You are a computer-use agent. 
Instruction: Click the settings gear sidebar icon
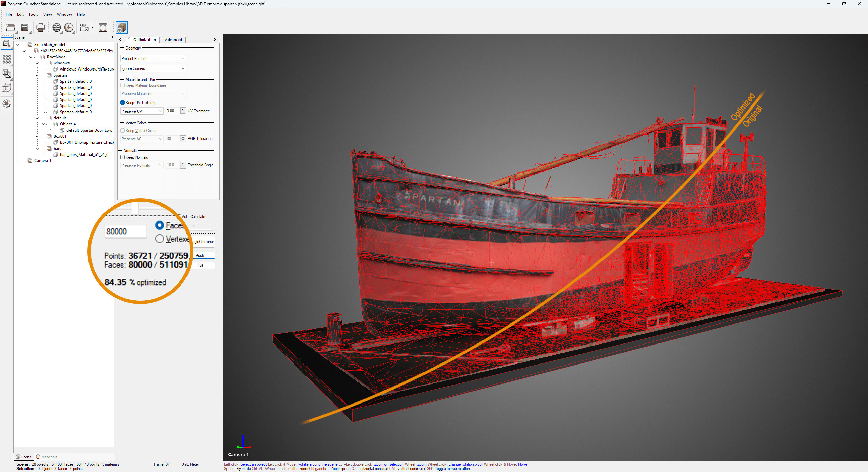[7, 103]
